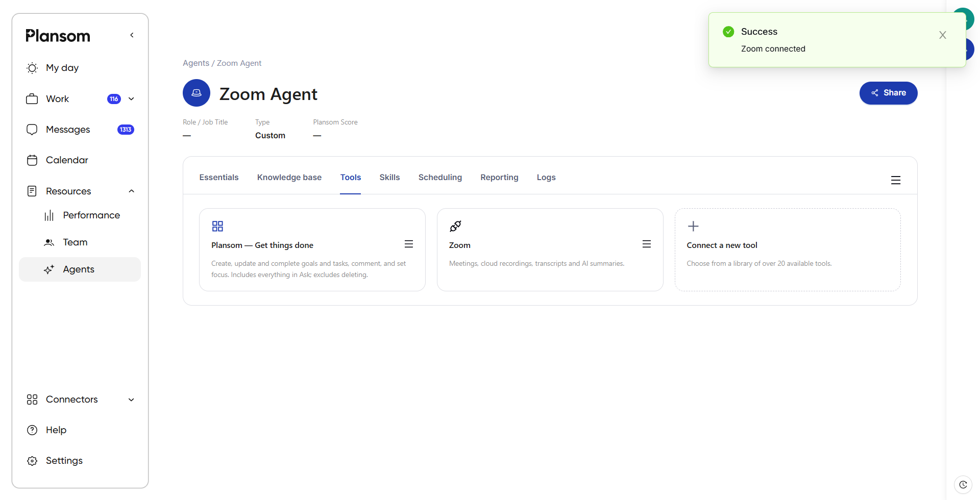The width and height of the screenshot is (980, 500).
Task: Click the 'Zoom connected' message text
Action: click(x=773, y=49)
